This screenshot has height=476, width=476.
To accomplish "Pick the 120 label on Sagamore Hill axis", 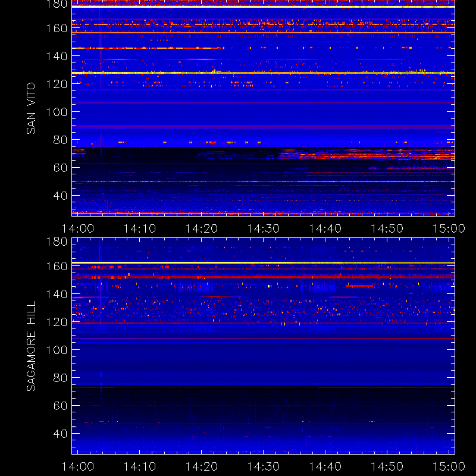I will pyautogui.click(x=57, y=322).
